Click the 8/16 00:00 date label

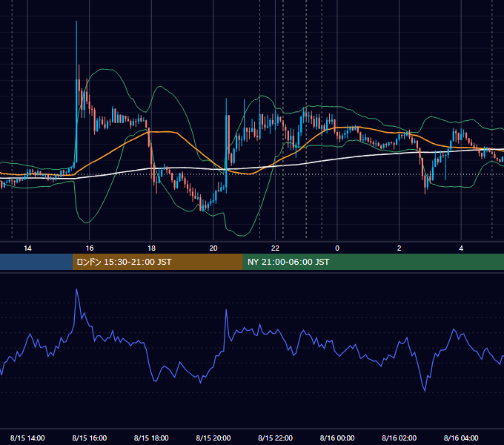click(337, 438)
